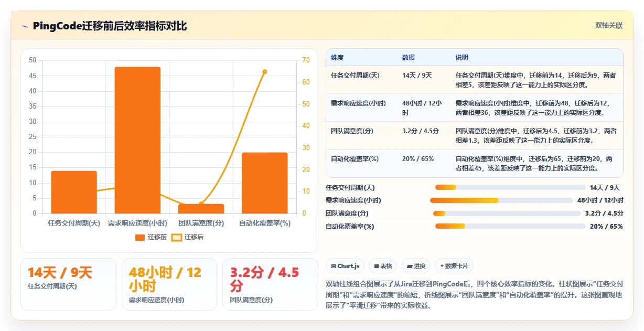Select the 数据卡片 chip
The width and height of the screenshot is (644, 331).
(454, 266)
